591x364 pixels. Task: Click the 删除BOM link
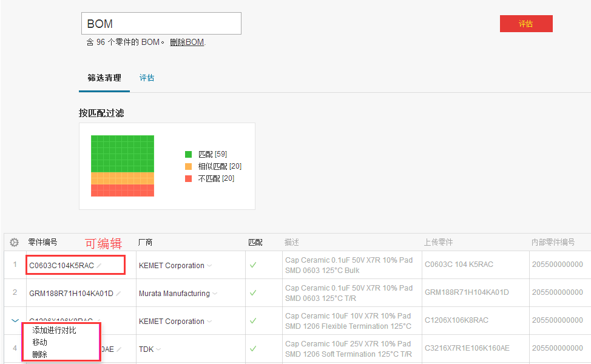(x=187, y=42)
